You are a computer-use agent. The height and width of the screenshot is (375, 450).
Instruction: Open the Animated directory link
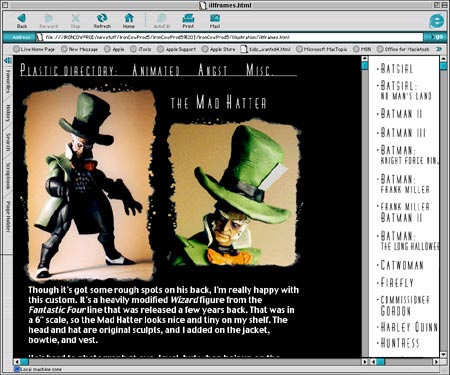tap(156, 70)
